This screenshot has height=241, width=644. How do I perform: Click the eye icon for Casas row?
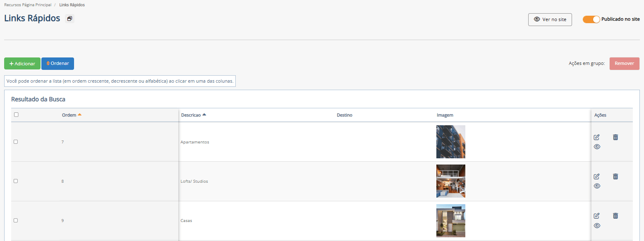pyautogui.click(x=597, y=226)
